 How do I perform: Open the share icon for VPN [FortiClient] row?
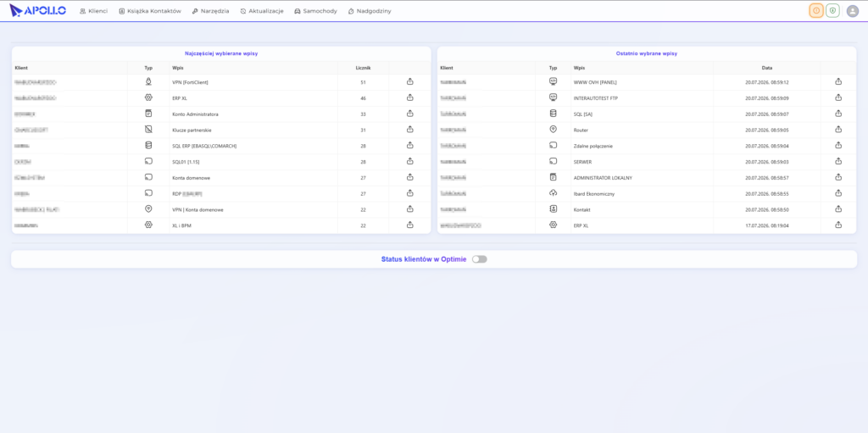tap(410, 82)
